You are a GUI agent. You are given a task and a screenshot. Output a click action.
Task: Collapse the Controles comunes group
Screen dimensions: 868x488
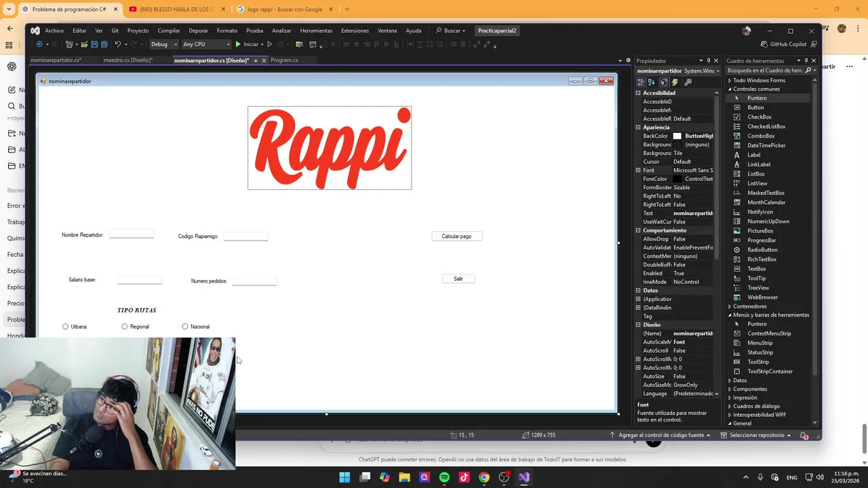tap(730, 89)
